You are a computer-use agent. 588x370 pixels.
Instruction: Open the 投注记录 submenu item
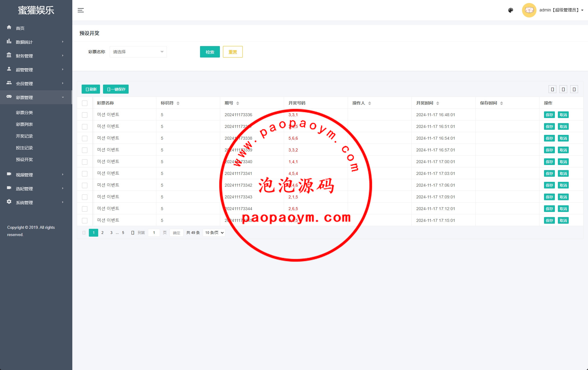tap(24, 148)
